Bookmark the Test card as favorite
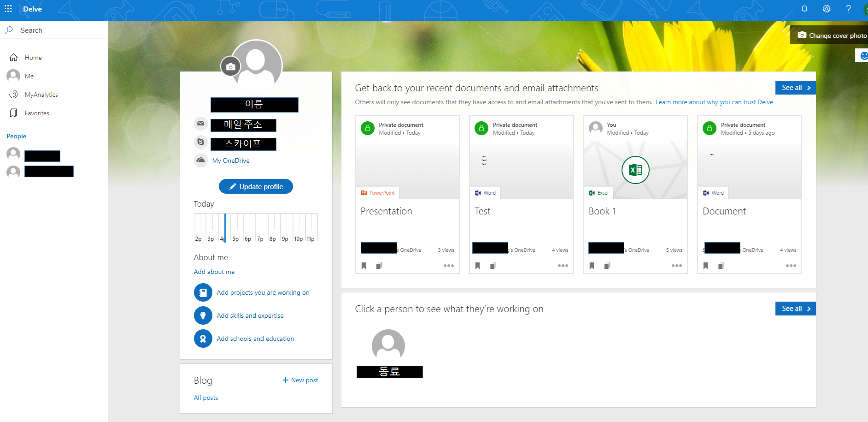868x422 pixels. pyautogui.click(x=478, y=266)
